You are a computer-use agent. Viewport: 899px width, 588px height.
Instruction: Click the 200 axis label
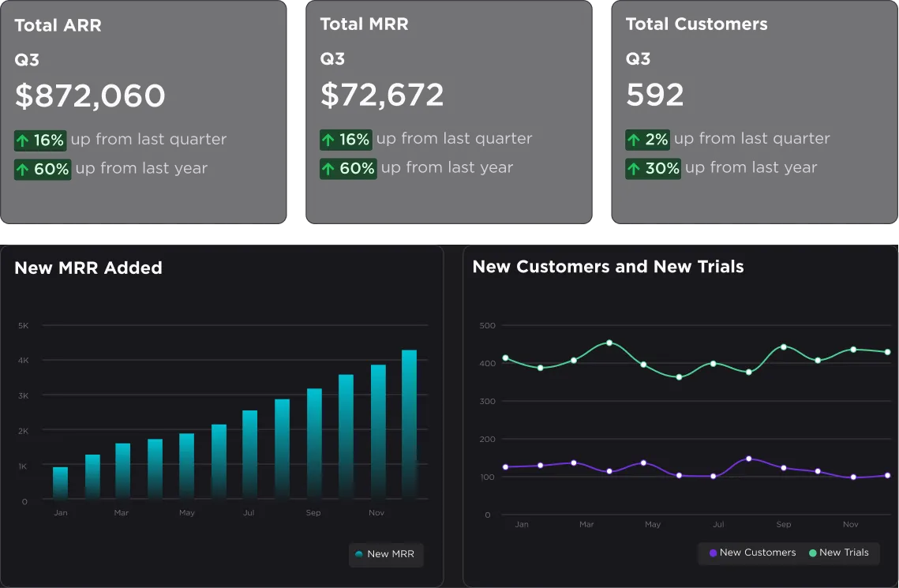(487, 439)
